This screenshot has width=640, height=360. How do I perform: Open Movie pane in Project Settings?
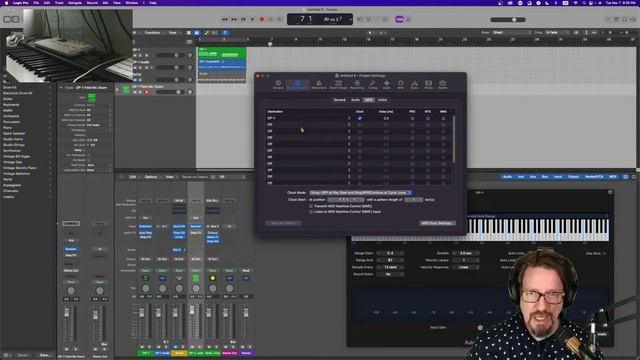tap(428, 84)
